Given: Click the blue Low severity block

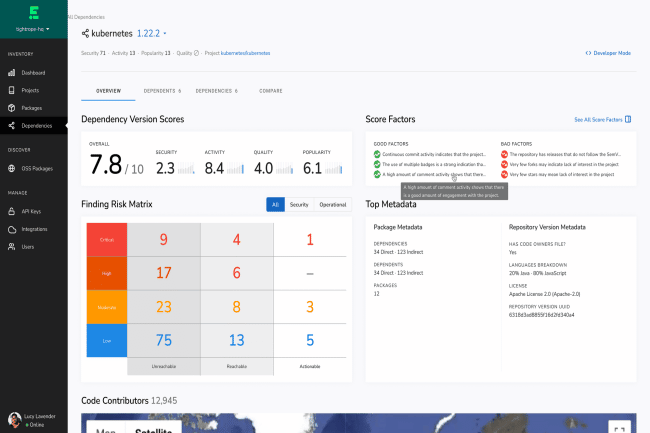Looking at the screenshot, I should click(107, 341).
